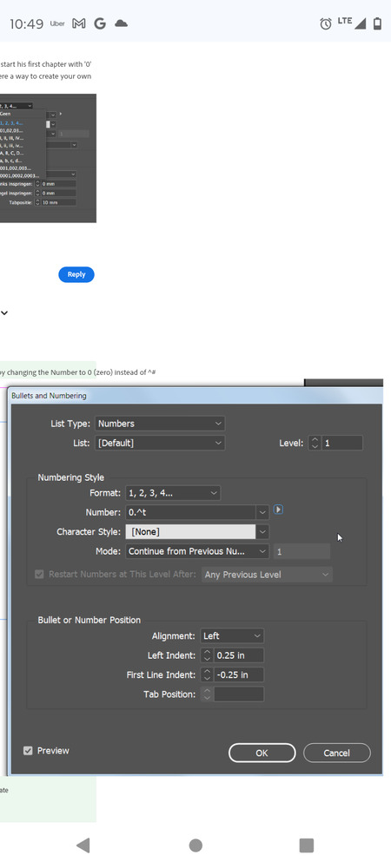Open the Gmail notification icon

click(79, 23)
